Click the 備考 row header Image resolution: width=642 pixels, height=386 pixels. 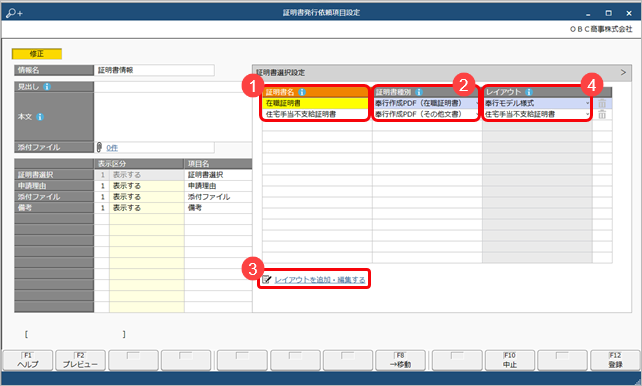[54, 208]
